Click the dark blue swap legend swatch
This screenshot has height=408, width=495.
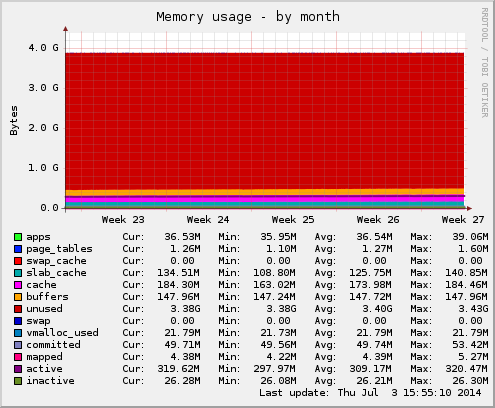coord(18,321)
